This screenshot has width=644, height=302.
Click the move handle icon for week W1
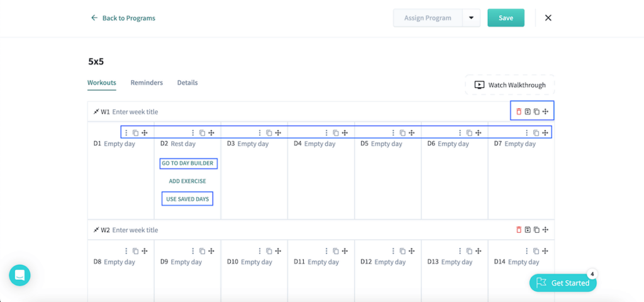tap(545, 112)
